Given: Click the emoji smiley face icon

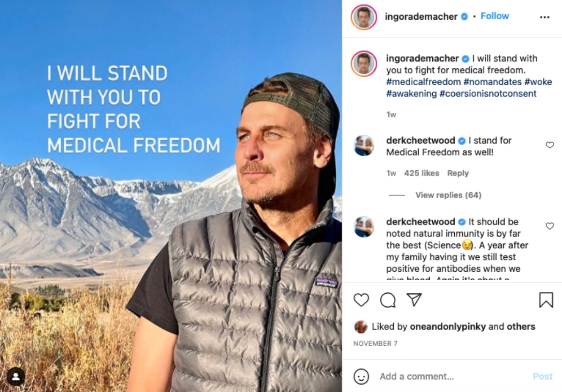Looking at the screenshot, I should tap(361, 377).
